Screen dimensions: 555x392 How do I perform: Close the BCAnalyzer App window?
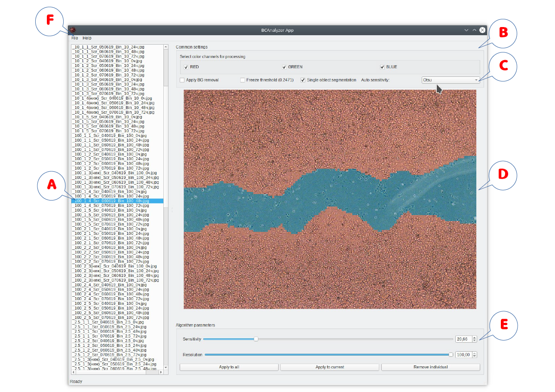(482, 30)
